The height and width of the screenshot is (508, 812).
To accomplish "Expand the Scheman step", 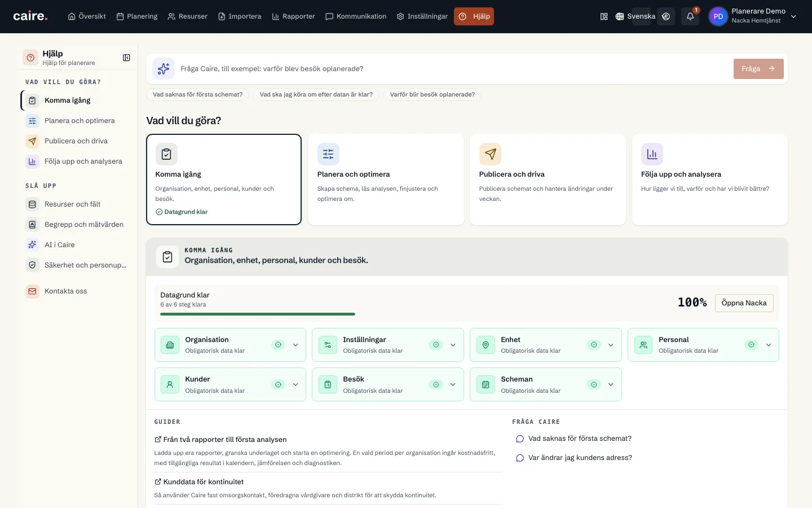I will pos(611,384).
